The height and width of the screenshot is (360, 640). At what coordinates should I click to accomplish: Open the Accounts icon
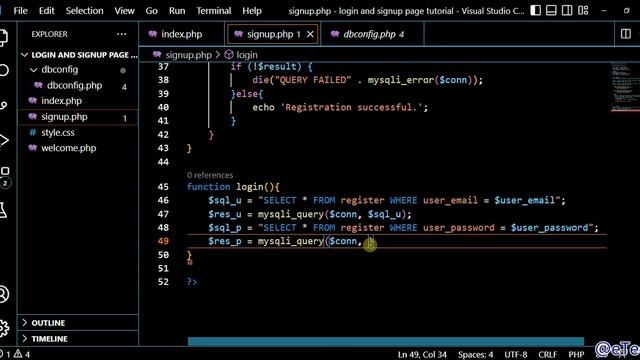pyautogui.click(x=3, y=294)
